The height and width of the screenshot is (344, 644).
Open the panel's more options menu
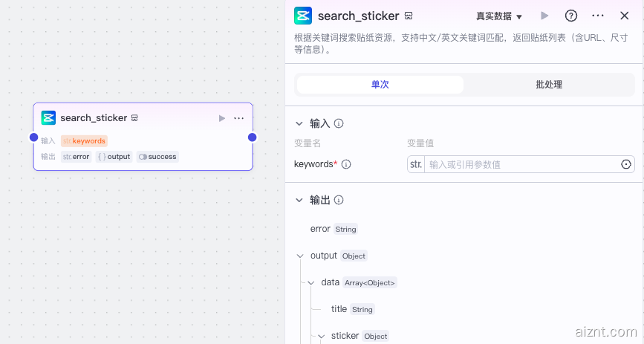(598, 16)
